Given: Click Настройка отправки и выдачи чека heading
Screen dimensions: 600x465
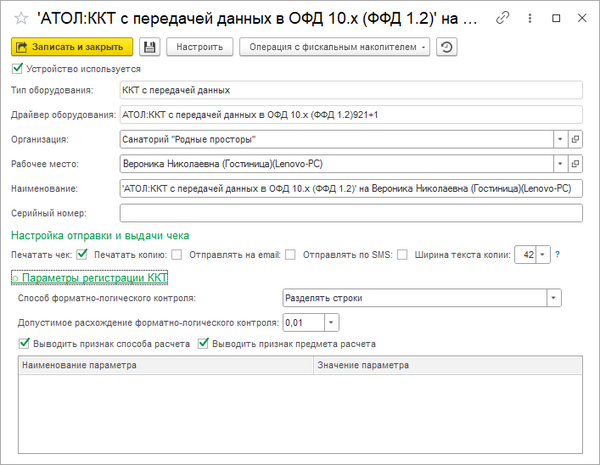Looking at the screenshot, I should coord(100,235).
